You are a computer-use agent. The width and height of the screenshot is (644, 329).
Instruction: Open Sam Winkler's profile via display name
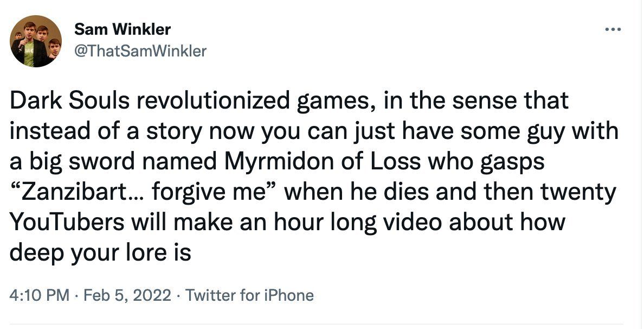(123, 29)
